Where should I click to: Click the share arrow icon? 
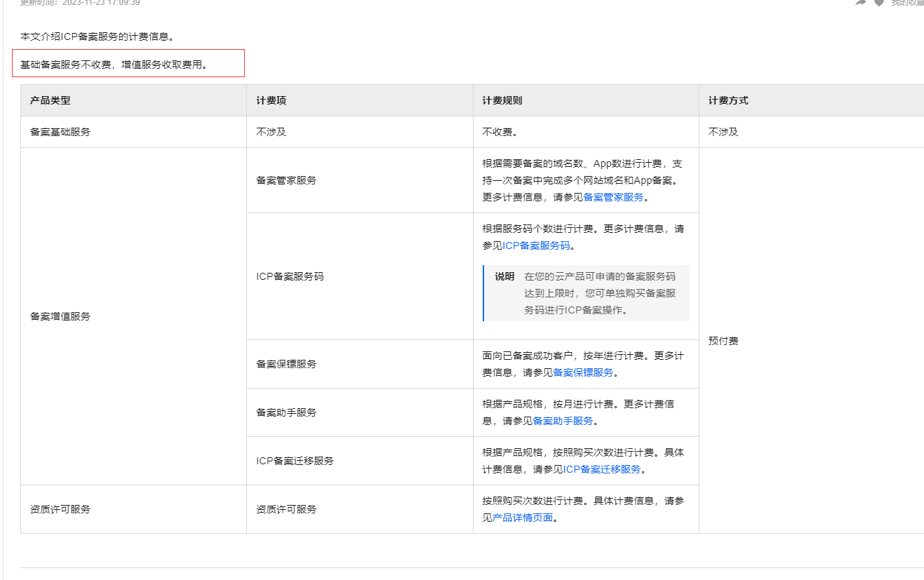861,2
